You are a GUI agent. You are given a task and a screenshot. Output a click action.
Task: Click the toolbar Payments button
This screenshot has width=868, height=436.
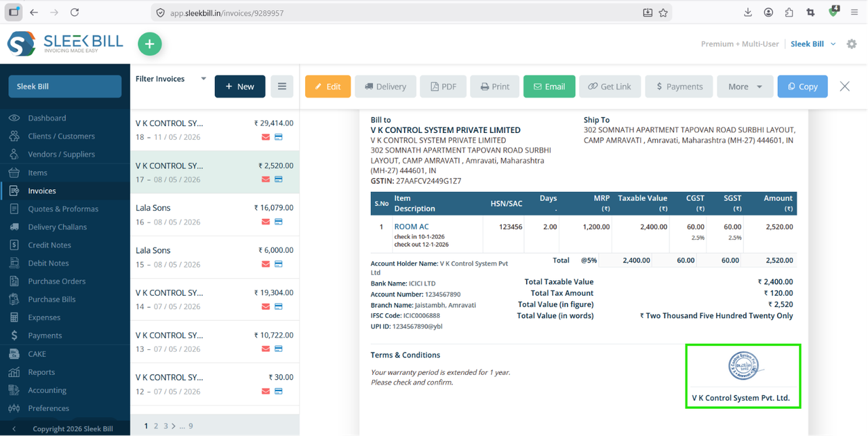click(679, 87)
